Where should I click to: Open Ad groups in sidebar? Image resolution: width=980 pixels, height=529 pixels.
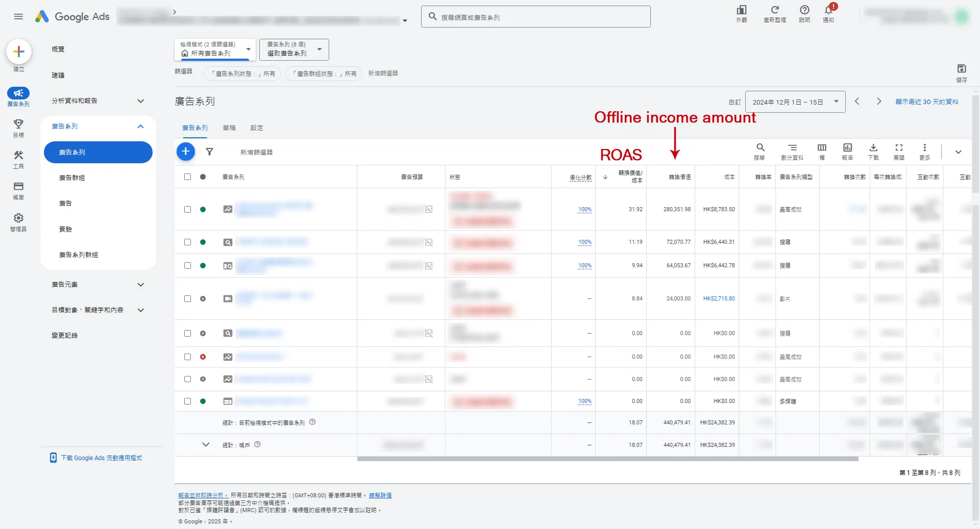coord(72,178)
